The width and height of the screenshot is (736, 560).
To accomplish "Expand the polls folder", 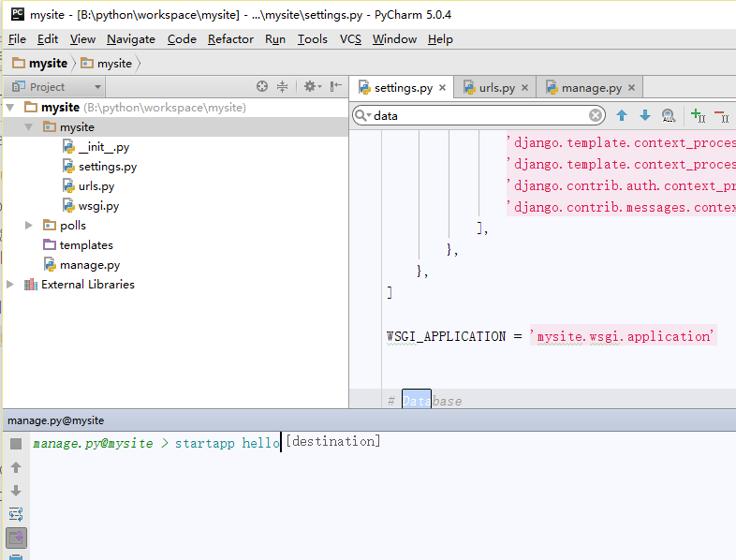I will [x=29, y=226].
